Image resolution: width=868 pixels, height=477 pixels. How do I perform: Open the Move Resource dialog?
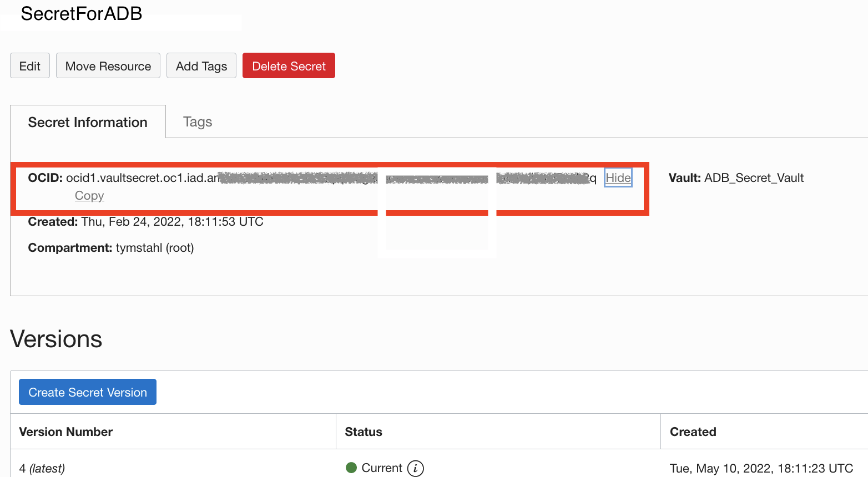[x=108, y=65]
